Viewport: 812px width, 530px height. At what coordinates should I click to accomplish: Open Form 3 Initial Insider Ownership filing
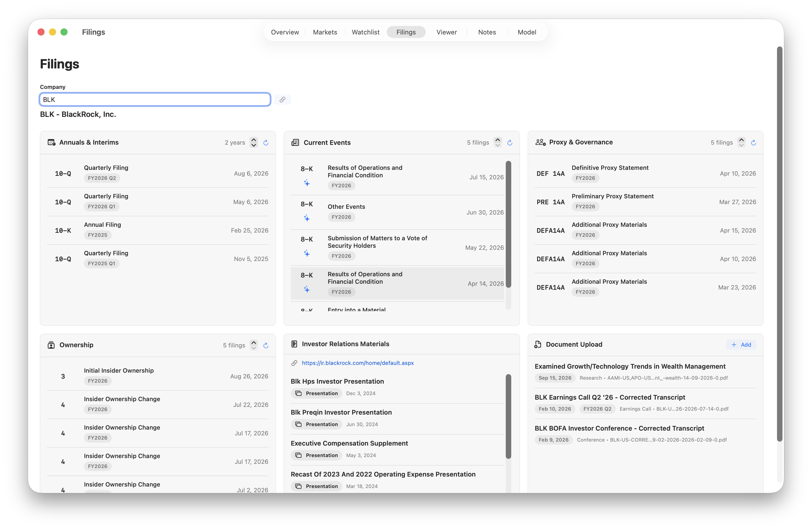[157, 376]
